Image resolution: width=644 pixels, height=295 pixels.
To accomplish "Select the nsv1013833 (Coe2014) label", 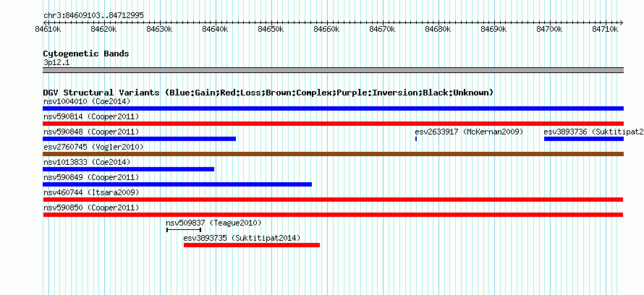I will tap(87, 162).
